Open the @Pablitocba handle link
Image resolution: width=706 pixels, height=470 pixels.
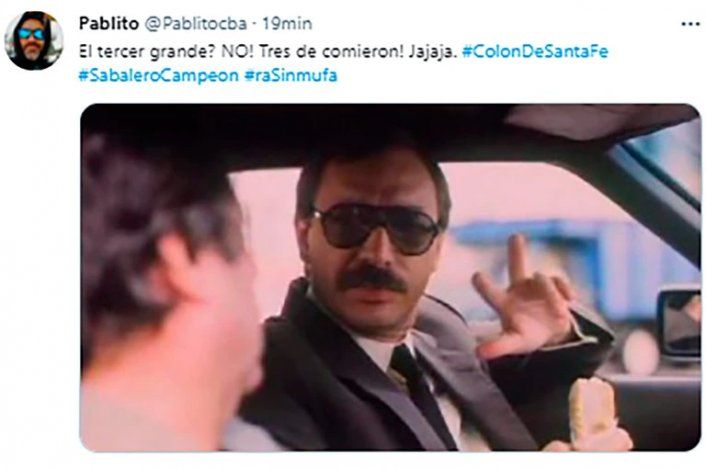pos(195,23)
